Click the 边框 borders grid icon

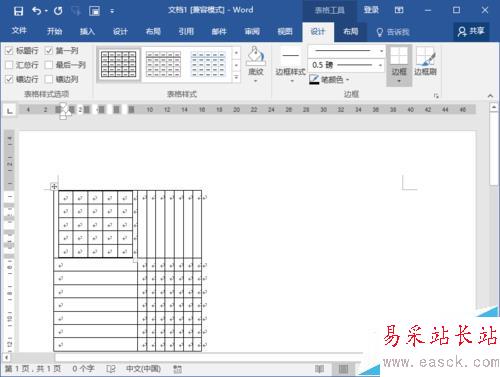[399, 55]
